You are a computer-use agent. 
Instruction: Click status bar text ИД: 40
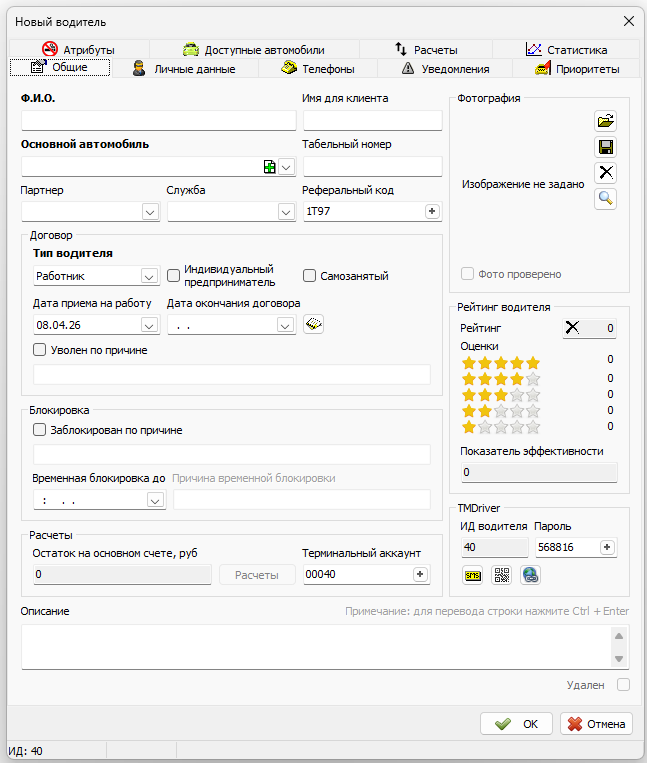(25, 751)
